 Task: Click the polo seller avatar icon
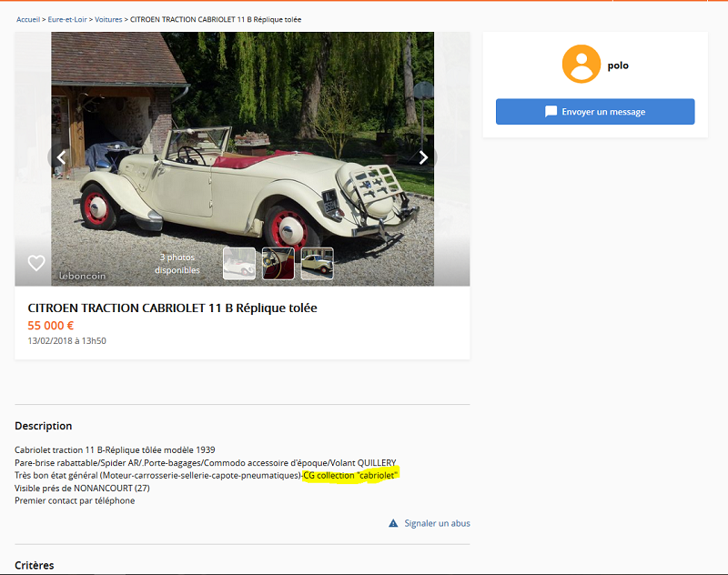pos(581,64)
